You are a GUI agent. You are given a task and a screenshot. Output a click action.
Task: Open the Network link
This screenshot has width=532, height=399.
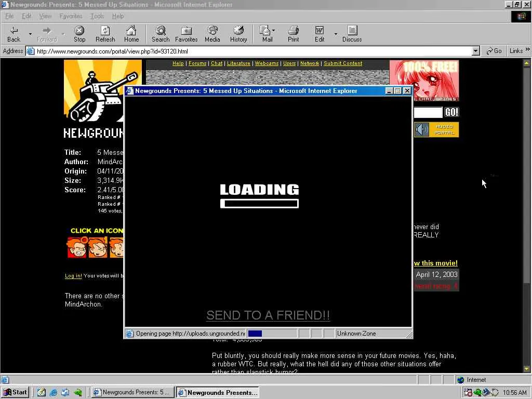[x=310, y=63]
